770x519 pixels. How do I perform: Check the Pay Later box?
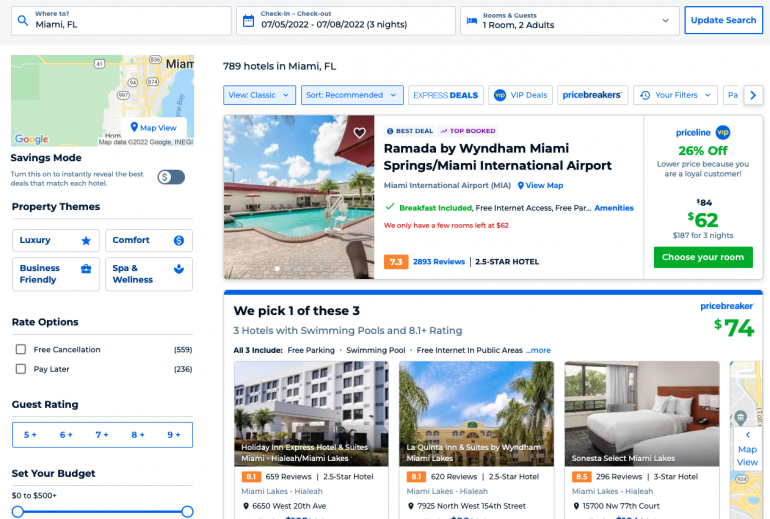pos(21,369)
